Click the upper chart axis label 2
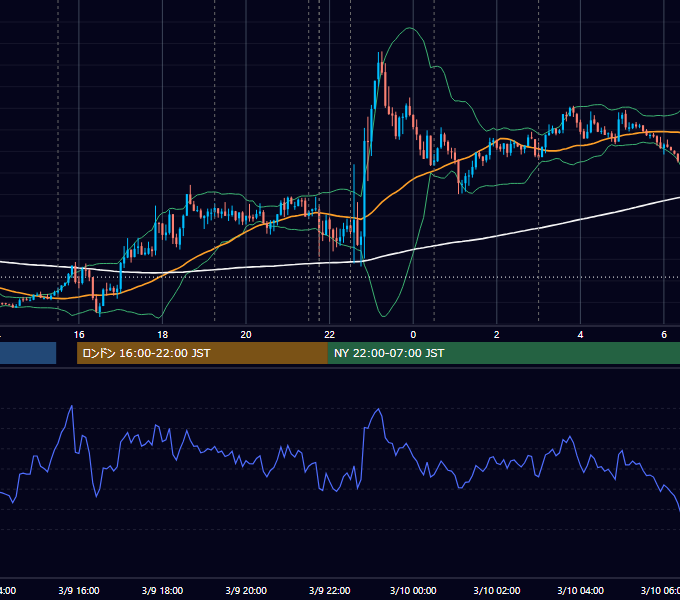The image size is (680, 600). pyautogui.click(x=497, y=335)
